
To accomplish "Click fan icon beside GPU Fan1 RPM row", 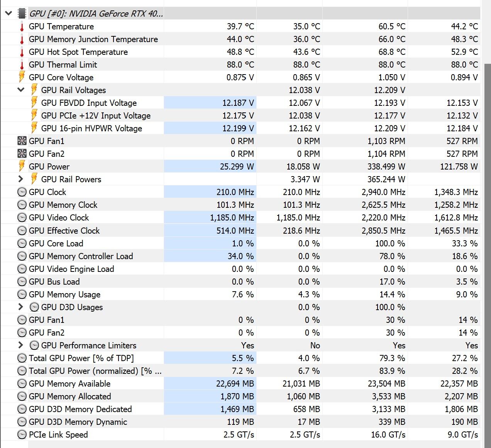I will [x=22, y=141].
